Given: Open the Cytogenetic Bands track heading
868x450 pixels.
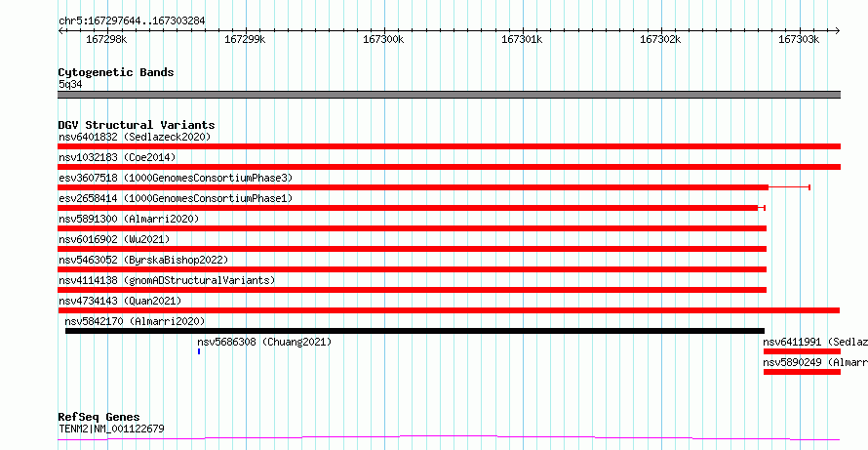Looking at the screenshot, I should pos(116,72).
